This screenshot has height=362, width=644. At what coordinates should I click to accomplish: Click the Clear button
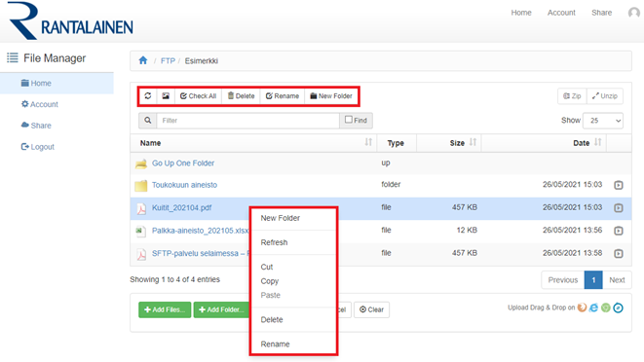tap(372, 309)
